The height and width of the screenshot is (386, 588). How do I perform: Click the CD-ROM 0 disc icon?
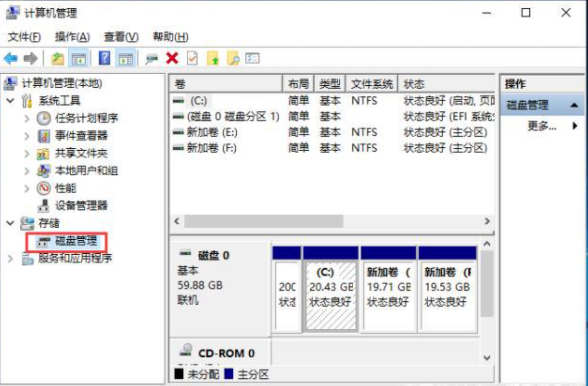pyautogui.click(x=186, y=350)
